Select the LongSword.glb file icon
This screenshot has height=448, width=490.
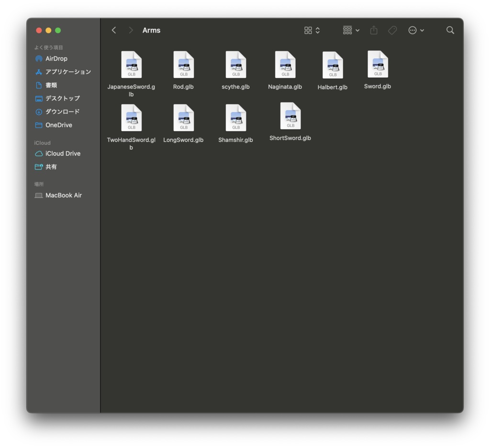[183, 118]
